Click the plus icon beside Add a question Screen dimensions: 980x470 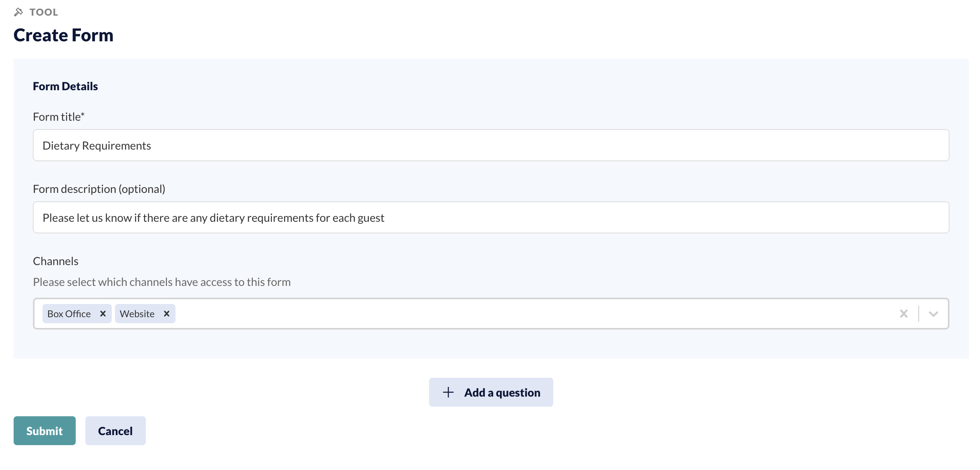coord(448,392)
